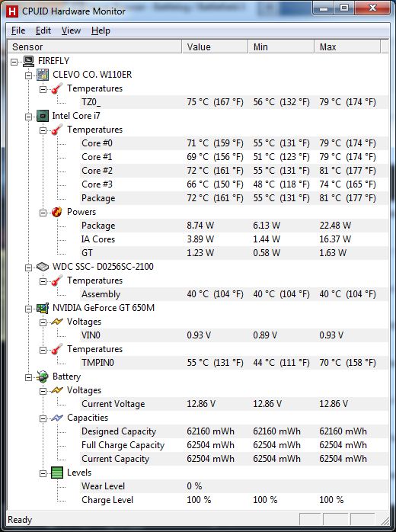Collapse the NVIDIA GeForce GT 650M node
This screenshot has width=396, height=532.
(x=29, y=309)
